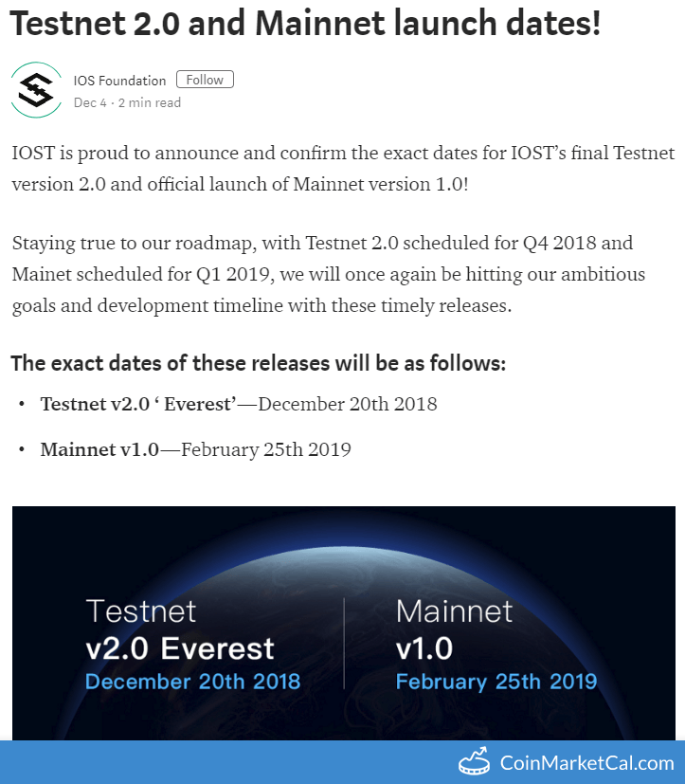
Task: Click December 20th 2018 in the banner
Action: (x=193, y=682)
